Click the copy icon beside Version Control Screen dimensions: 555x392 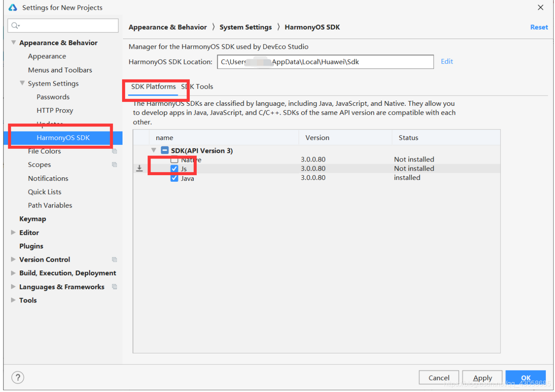point(115,259)
